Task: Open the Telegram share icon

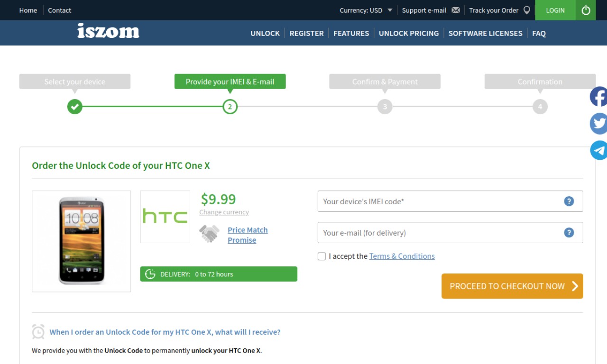Action: [598, 150]
